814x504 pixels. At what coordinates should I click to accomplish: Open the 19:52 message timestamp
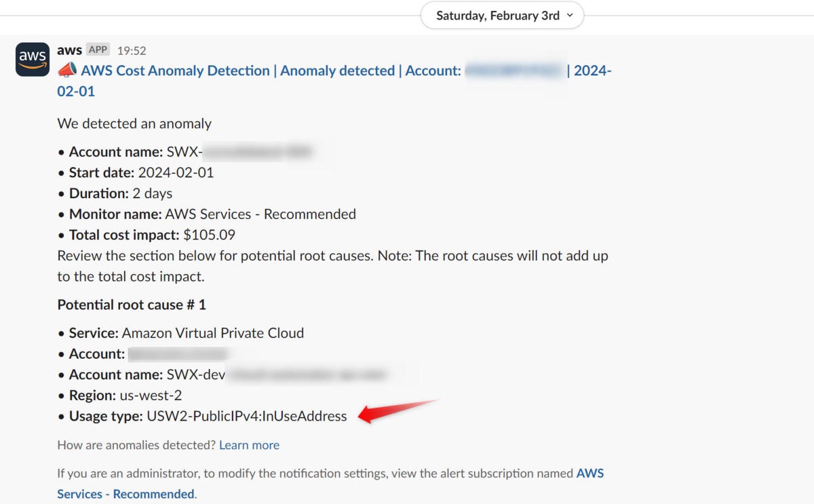click(x=132, y=51)
